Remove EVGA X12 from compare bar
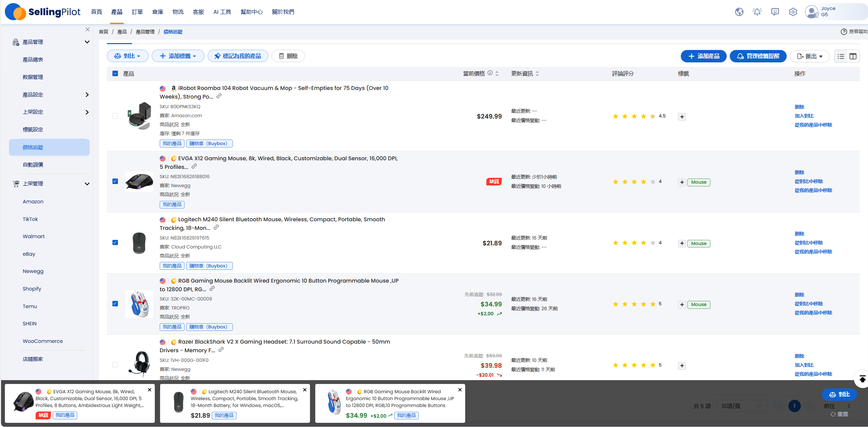Viewport: 868px width, 427px height. click(x=150, y=390)
